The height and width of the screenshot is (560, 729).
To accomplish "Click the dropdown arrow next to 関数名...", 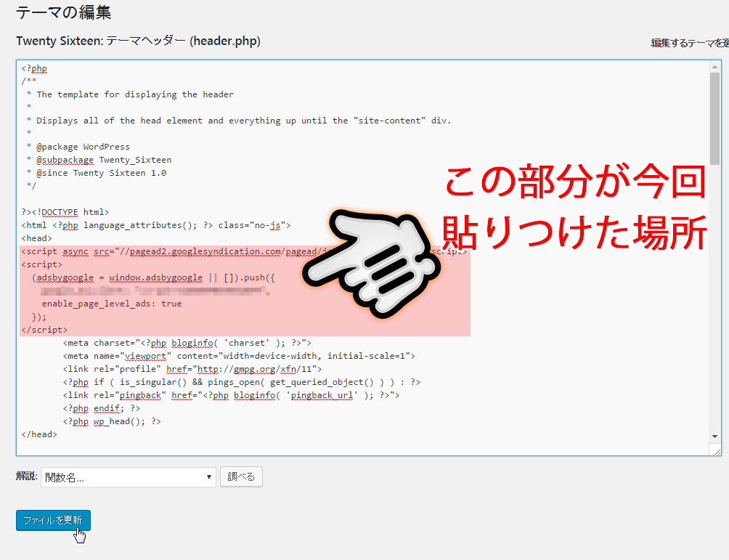I will coord(209,476).
